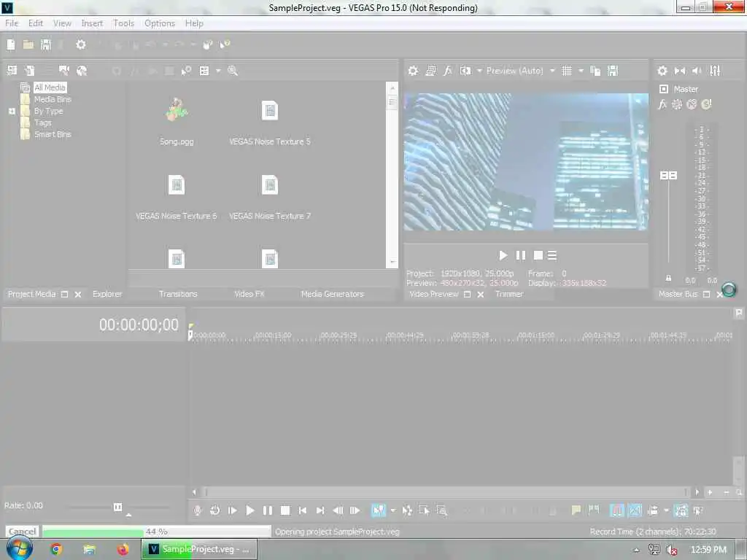Screen dimensions: 747x560
Task: Open the Tools menu
Action: pyautogui.click(x=123, y=23)
